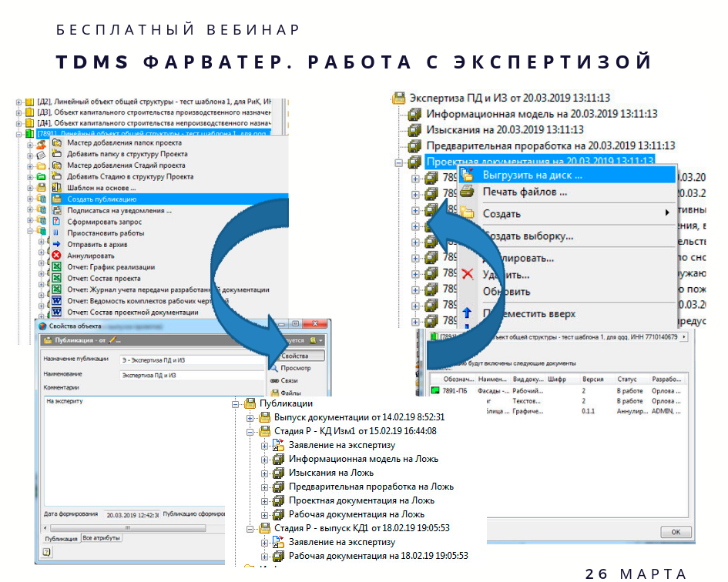Click the 'Статус' column header
The height and width of the screenshot is (582, 728).
(627, 380)
